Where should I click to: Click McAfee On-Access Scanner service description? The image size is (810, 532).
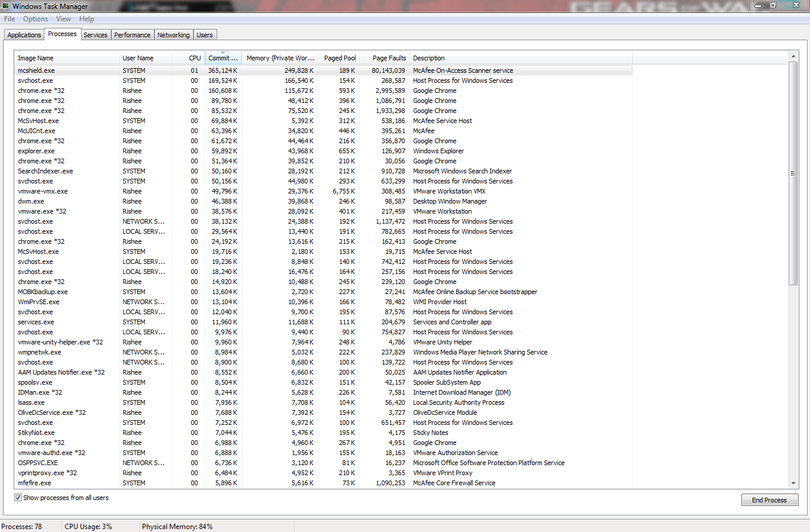(463, 70)
